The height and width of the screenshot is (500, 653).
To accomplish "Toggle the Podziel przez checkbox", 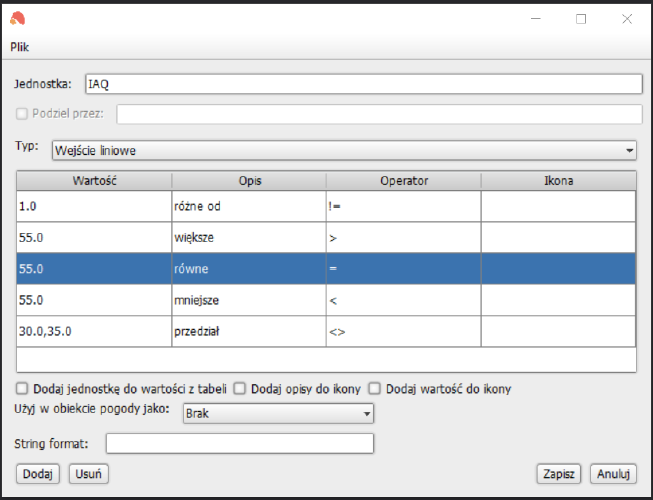I will (22, 114).
